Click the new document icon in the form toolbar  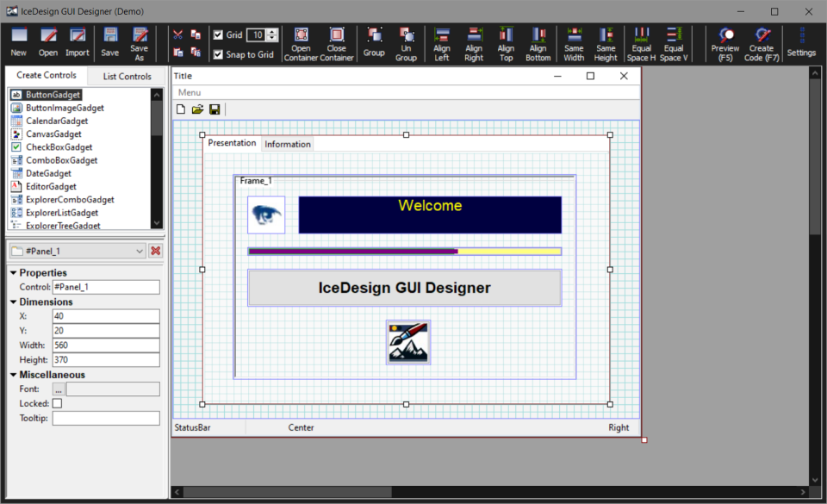pyautogui.click(x=181, y=109)
